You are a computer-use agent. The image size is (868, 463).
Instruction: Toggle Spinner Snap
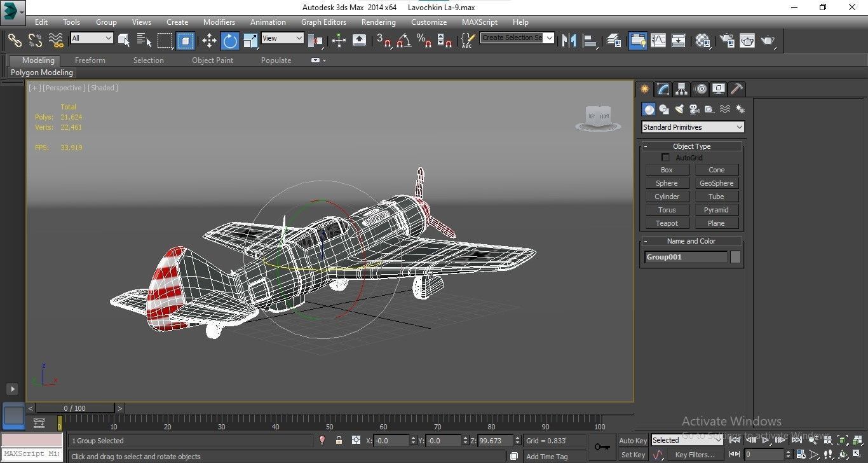coord(445,41)
